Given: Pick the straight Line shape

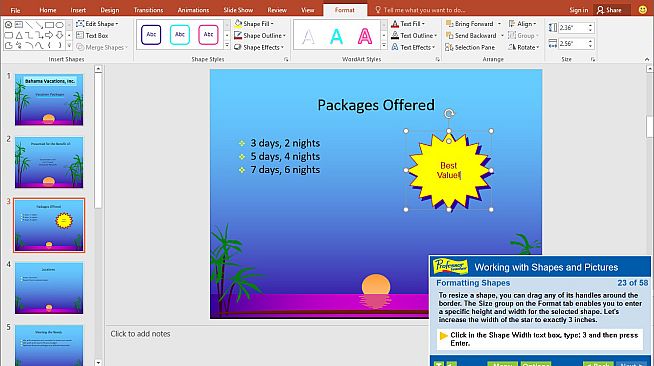Looking at the screenshot, I should (29, 25).
